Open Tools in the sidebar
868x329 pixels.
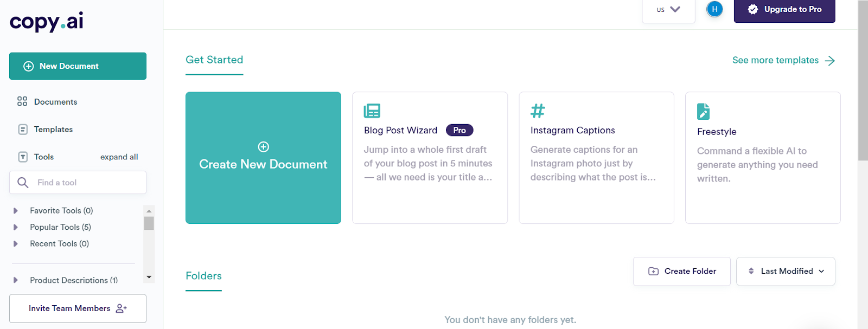pos(44,157)
